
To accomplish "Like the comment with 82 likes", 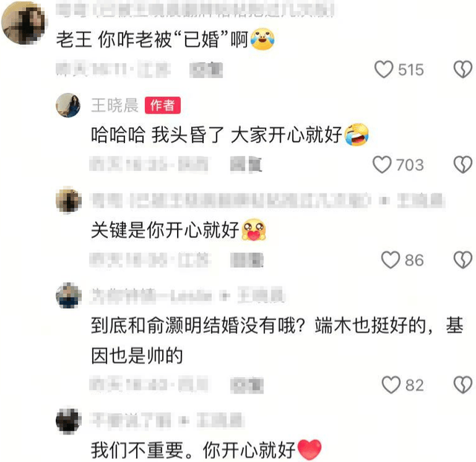I will (391, 385).
